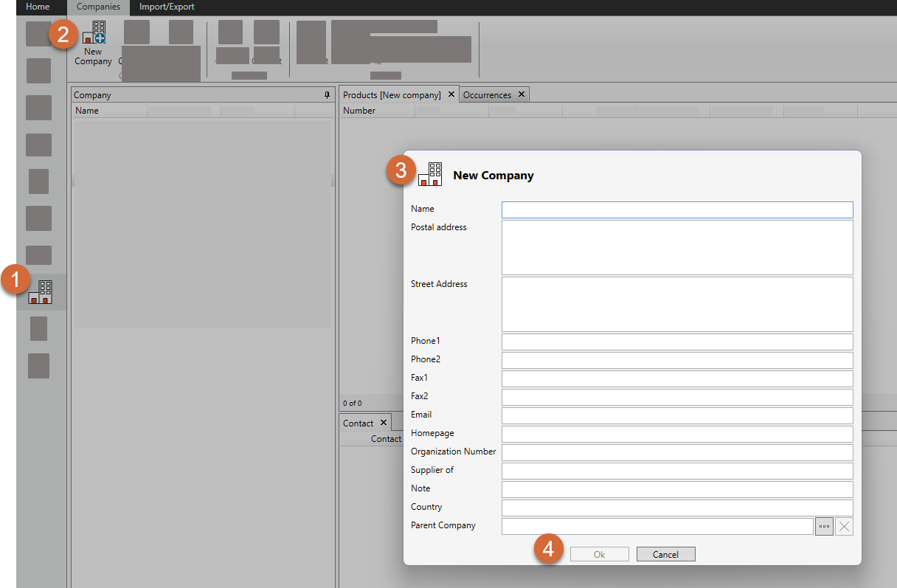Viewport: 897px width, 588px height.
Task: Select the Organization Number field
Action: (676, 452)
